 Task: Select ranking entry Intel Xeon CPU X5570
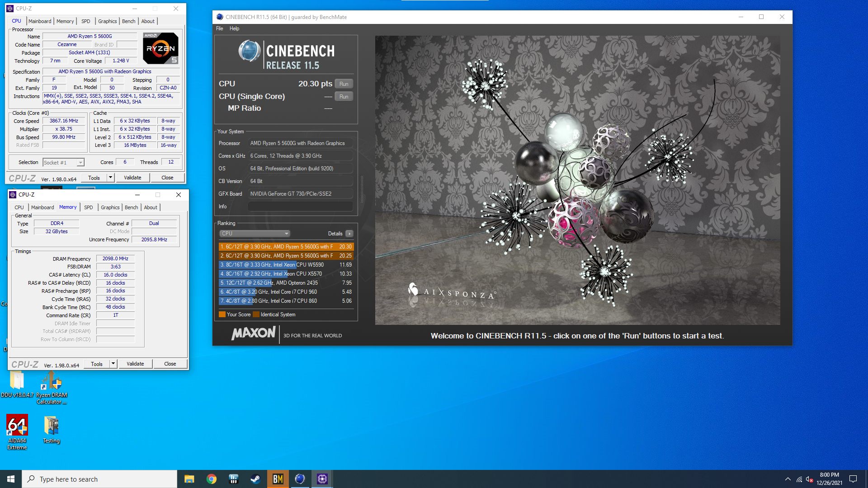[286, 274]
